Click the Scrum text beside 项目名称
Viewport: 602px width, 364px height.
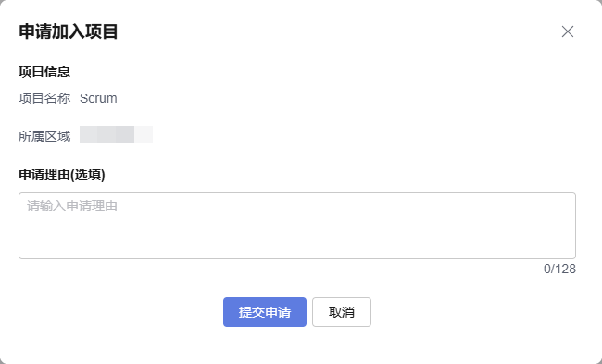(x=98, y=98)
